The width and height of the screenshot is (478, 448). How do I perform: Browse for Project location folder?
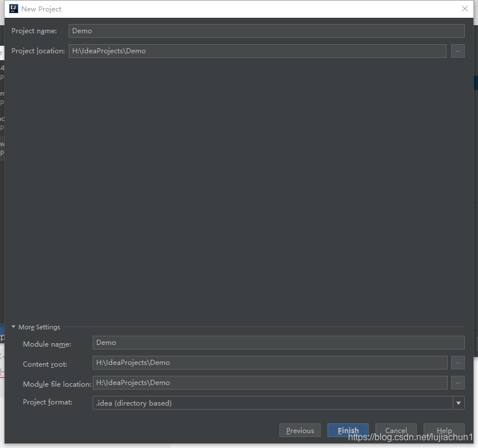(x=458, y=51)
